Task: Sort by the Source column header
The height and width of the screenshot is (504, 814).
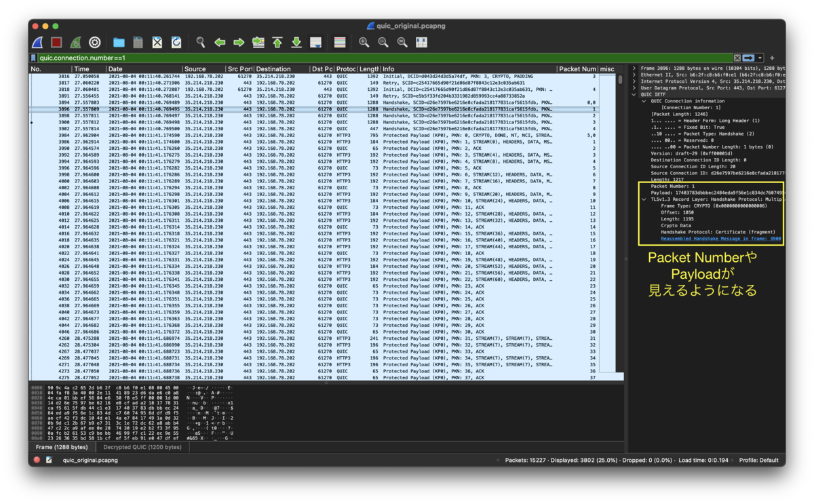Action: tap(203, 69)
